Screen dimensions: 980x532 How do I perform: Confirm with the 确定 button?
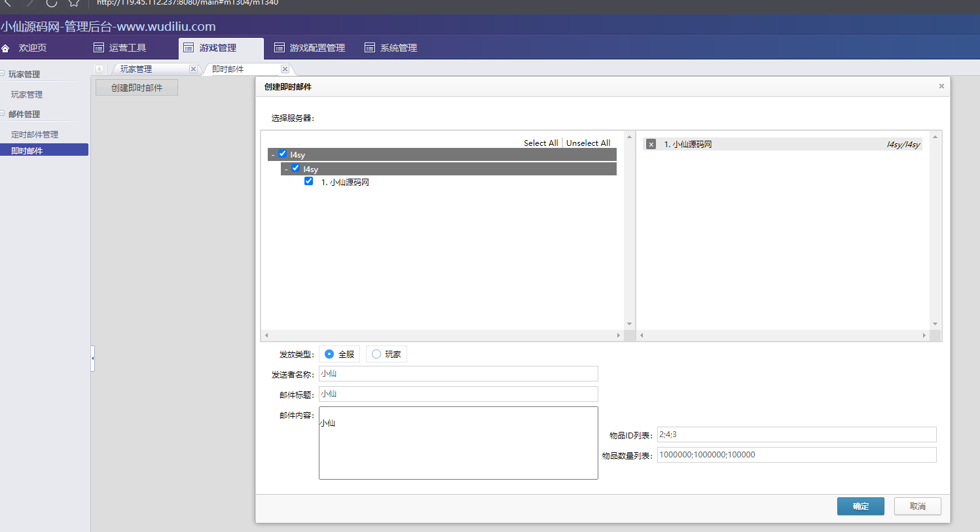(x=861, y=506)
